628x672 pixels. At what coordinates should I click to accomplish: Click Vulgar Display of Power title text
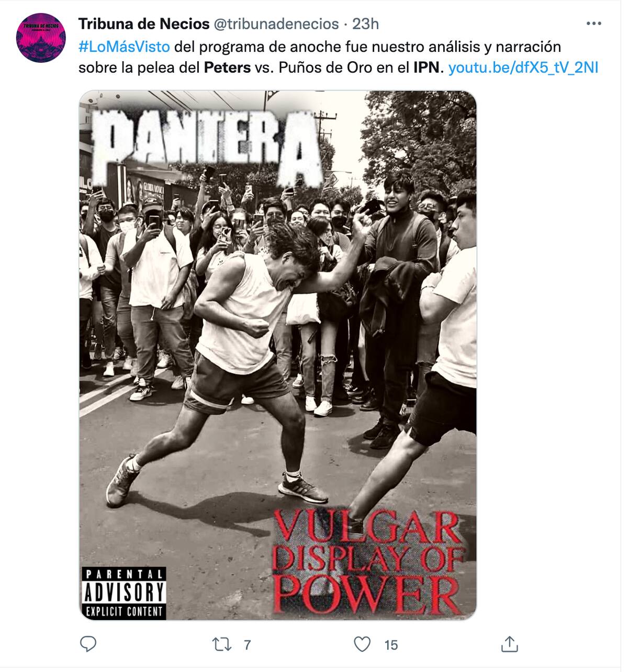pyautogui.click(x=367, y=562)
